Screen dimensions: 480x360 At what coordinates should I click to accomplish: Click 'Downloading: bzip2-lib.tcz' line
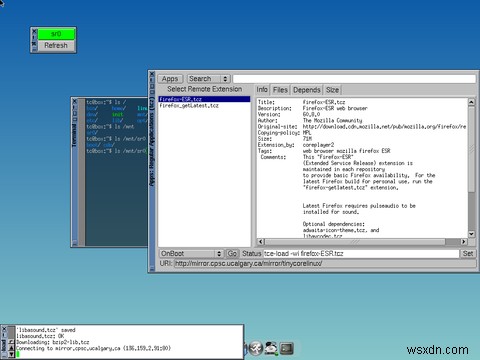[x=53, y=342]
